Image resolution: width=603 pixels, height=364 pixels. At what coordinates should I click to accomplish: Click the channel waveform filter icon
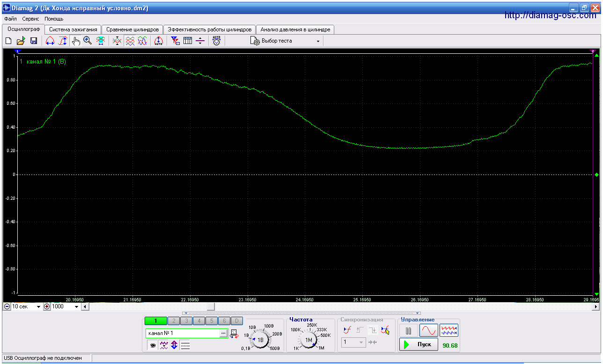coord(164,345)
